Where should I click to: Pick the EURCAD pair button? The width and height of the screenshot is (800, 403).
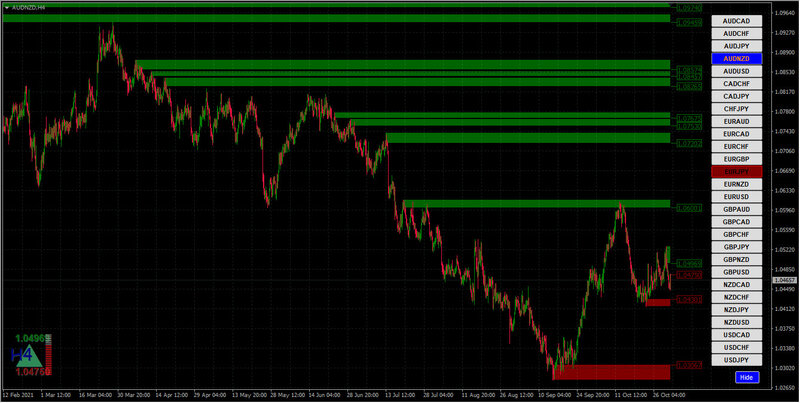tap(736, 134)
